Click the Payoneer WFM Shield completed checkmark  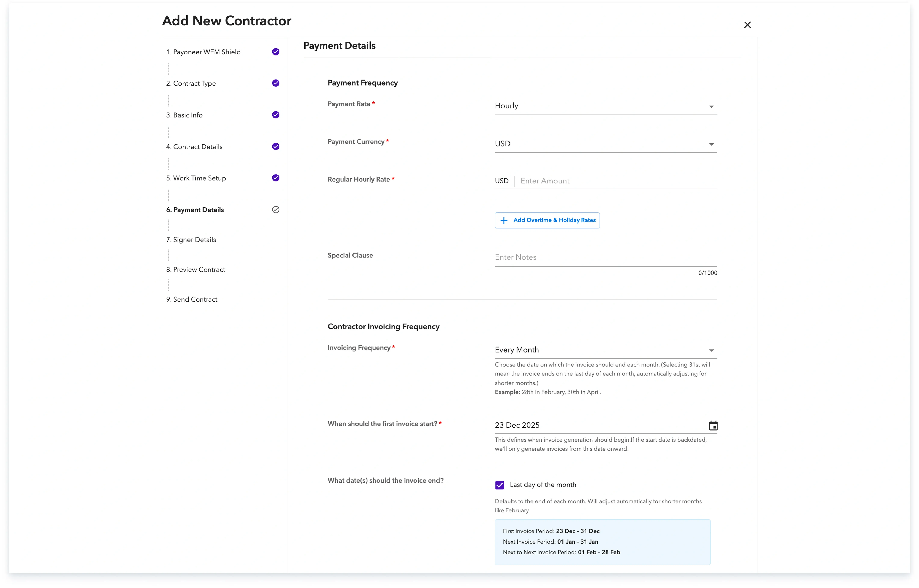(x=275, y=52)
